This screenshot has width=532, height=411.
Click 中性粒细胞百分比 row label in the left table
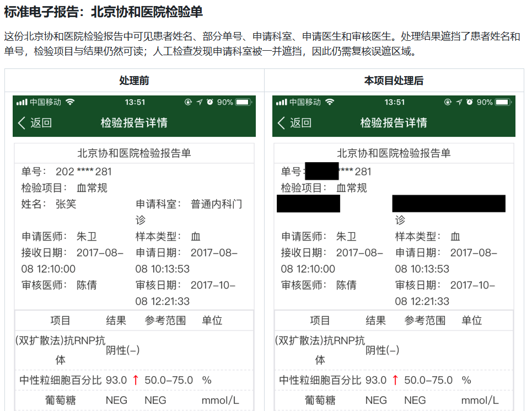[x=61, y=380]
